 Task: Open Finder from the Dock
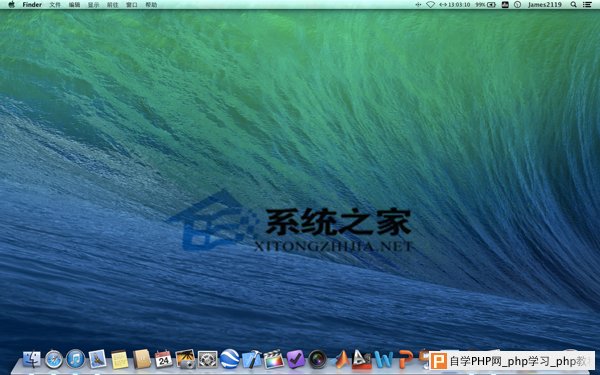coord(32,359)
